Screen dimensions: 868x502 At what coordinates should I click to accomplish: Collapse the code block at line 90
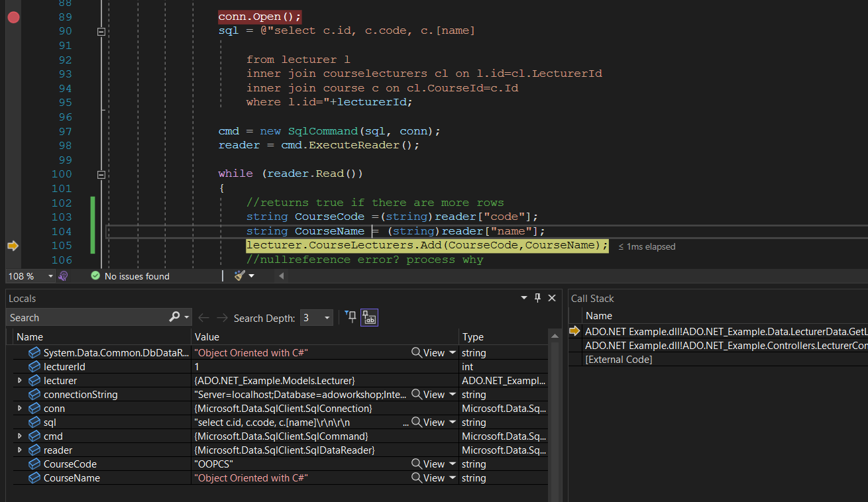click(x=101, y=31)
